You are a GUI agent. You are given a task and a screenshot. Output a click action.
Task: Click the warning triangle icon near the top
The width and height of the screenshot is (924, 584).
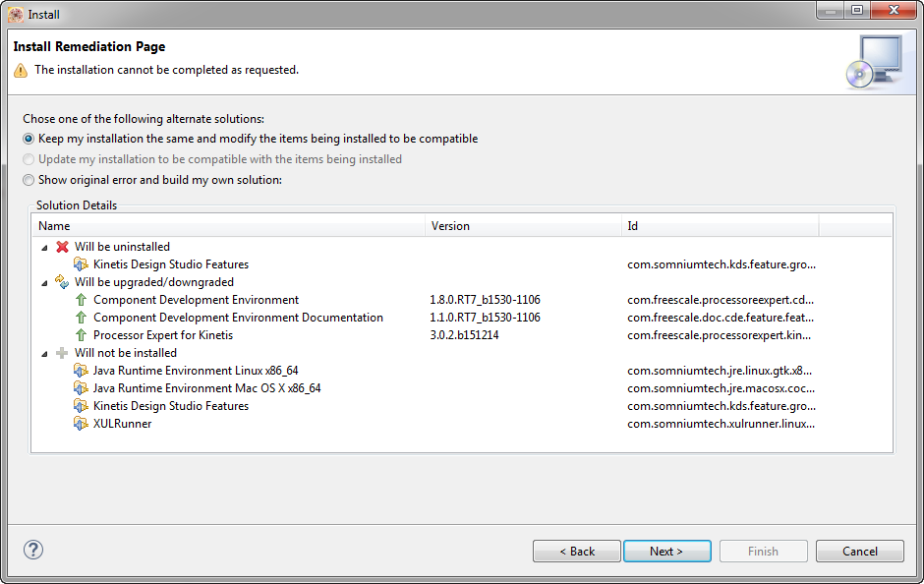tap(20, 71)
